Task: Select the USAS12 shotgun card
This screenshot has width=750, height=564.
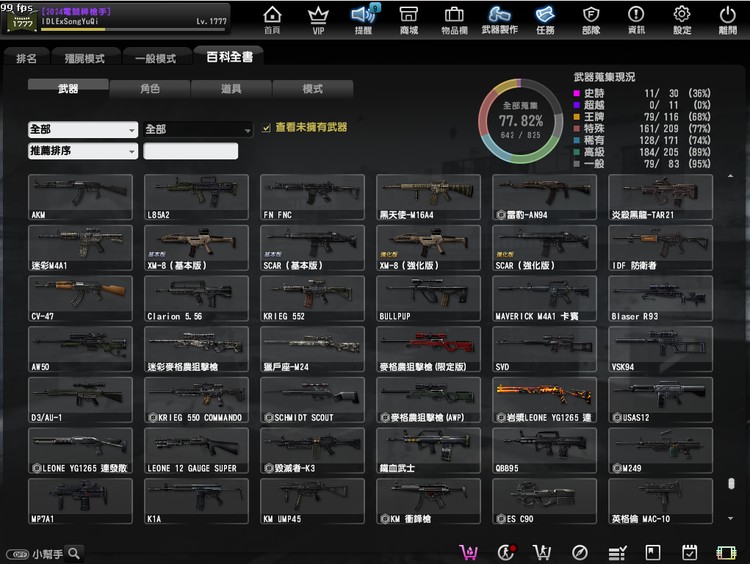Action: pyautogui.click(x=661, y=400)
